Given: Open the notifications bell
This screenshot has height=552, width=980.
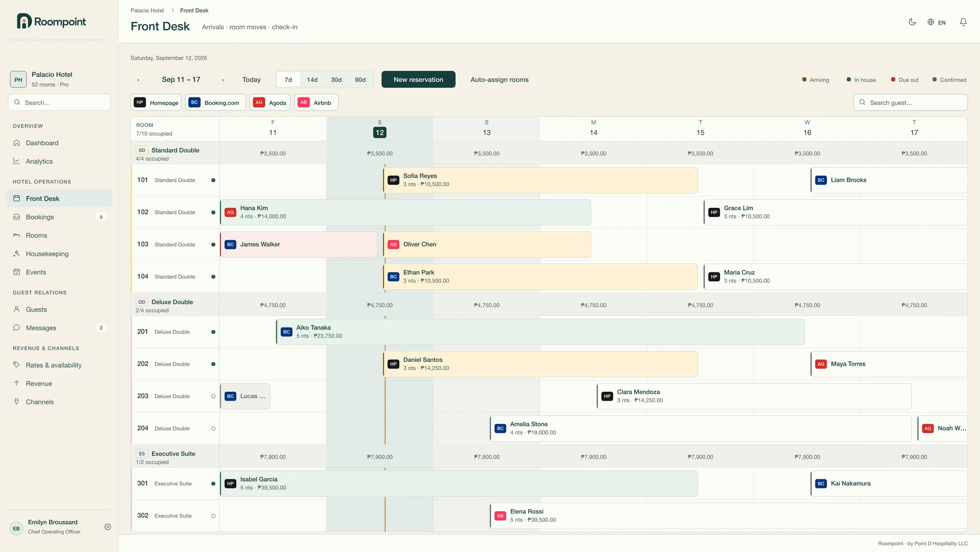Looking at the screenshot, I should 963,22.
